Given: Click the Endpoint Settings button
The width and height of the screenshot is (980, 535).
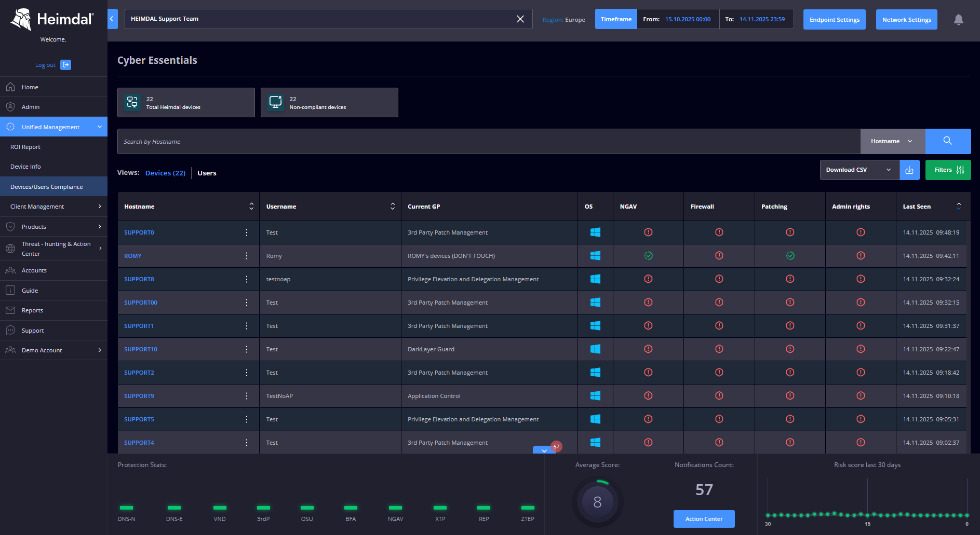Looking at the screenshot, I should 835,20.
